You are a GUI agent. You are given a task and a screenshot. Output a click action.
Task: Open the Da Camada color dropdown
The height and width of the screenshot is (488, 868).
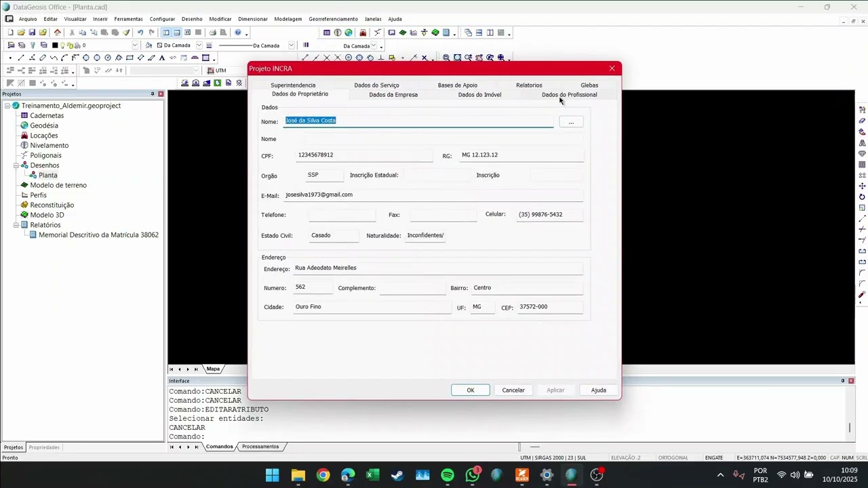click(199, 45)
